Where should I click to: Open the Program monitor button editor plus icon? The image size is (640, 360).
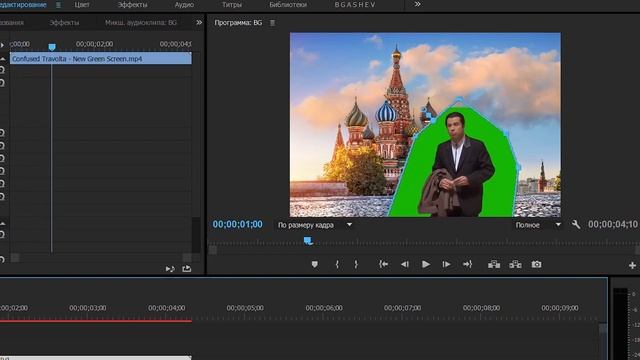(x=632, y=266)
